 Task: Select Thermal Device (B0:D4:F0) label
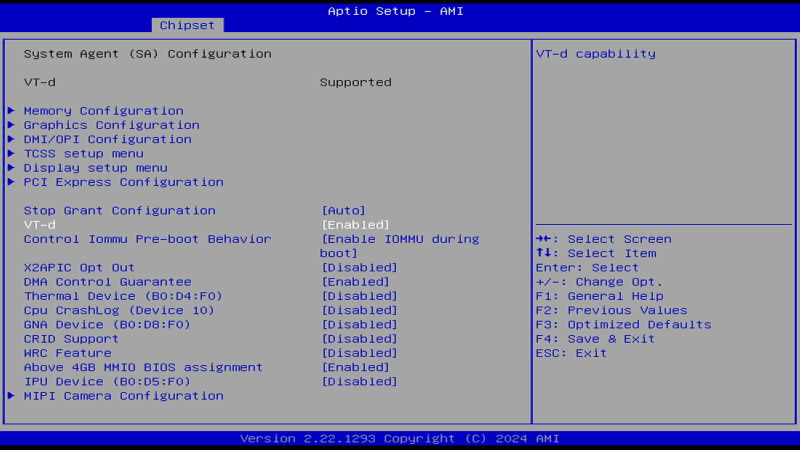click(x=123, y=296)
